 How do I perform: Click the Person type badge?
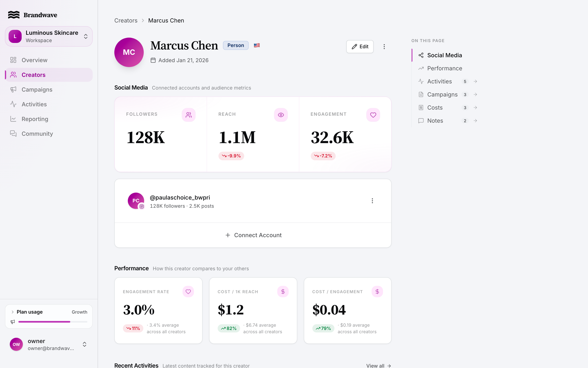[x=236, y=46]
